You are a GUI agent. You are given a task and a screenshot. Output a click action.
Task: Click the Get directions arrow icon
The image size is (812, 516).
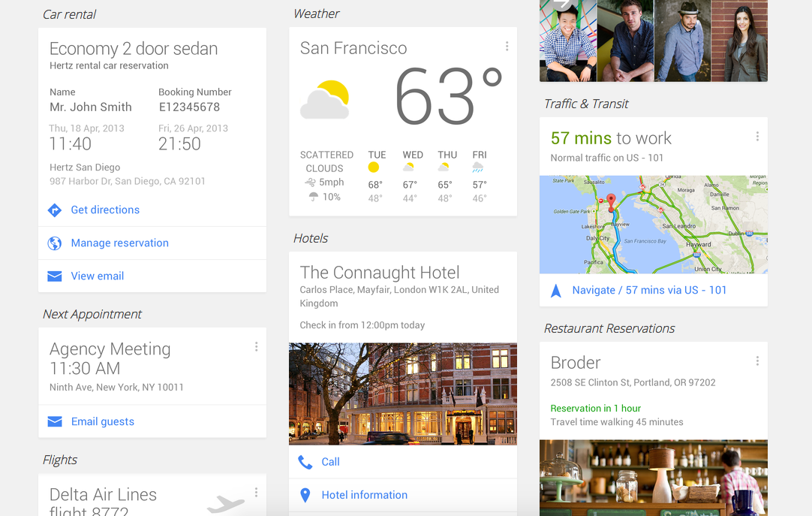(x=55, y=210)
